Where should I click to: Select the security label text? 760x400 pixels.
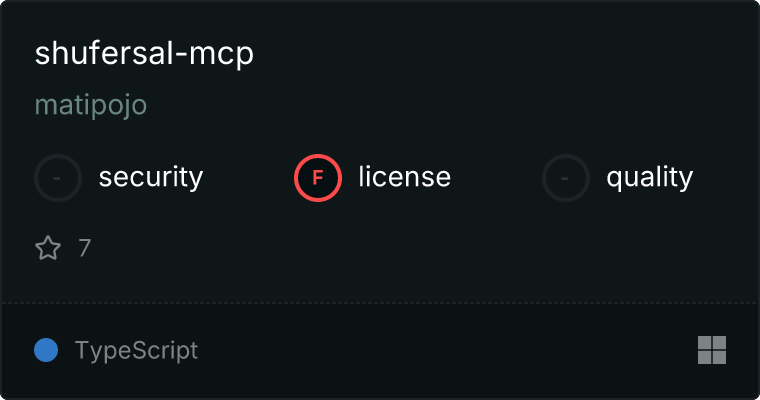(x=151, y=177)
